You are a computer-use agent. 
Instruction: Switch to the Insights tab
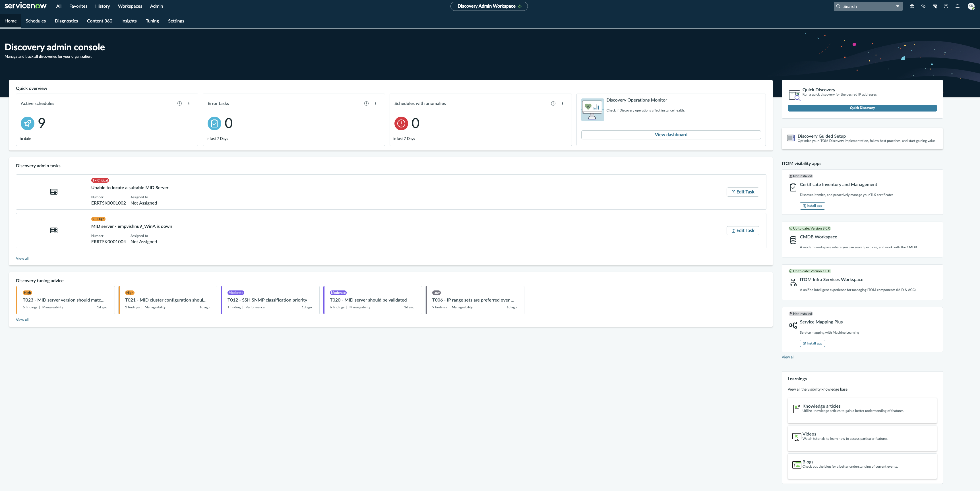coord(129,21)
